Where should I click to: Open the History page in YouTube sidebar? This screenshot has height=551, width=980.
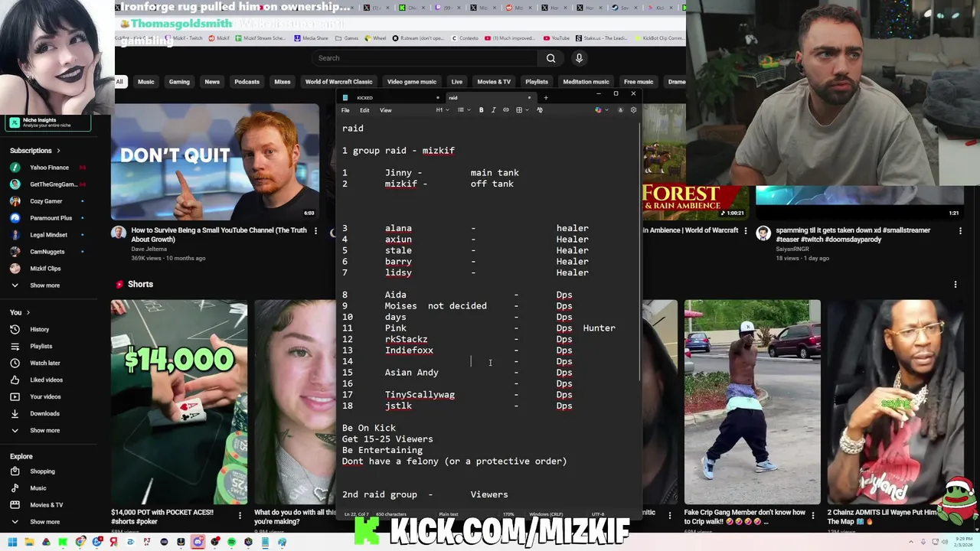tap(39, 329)
